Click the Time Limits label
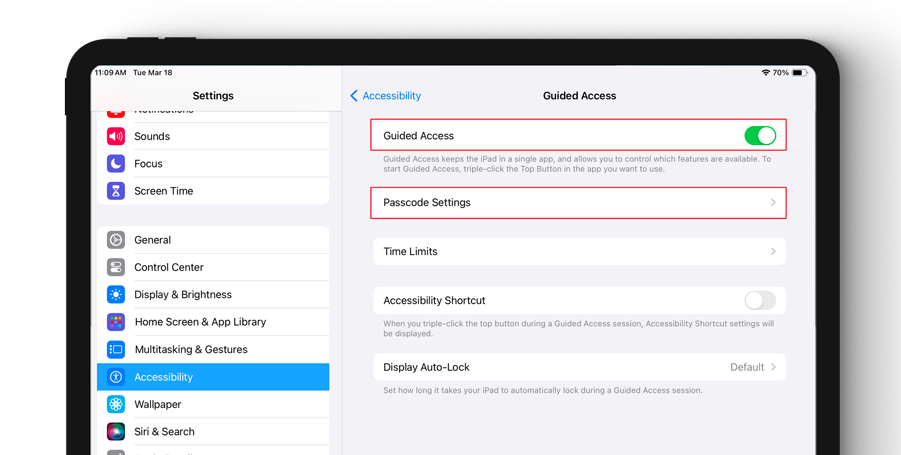901x455 pixels. click(x=410, y=251)
